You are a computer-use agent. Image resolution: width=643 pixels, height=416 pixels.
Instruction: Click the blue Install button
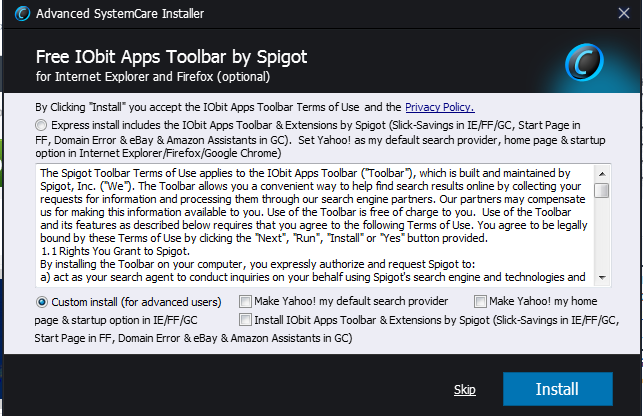(558, 389)
